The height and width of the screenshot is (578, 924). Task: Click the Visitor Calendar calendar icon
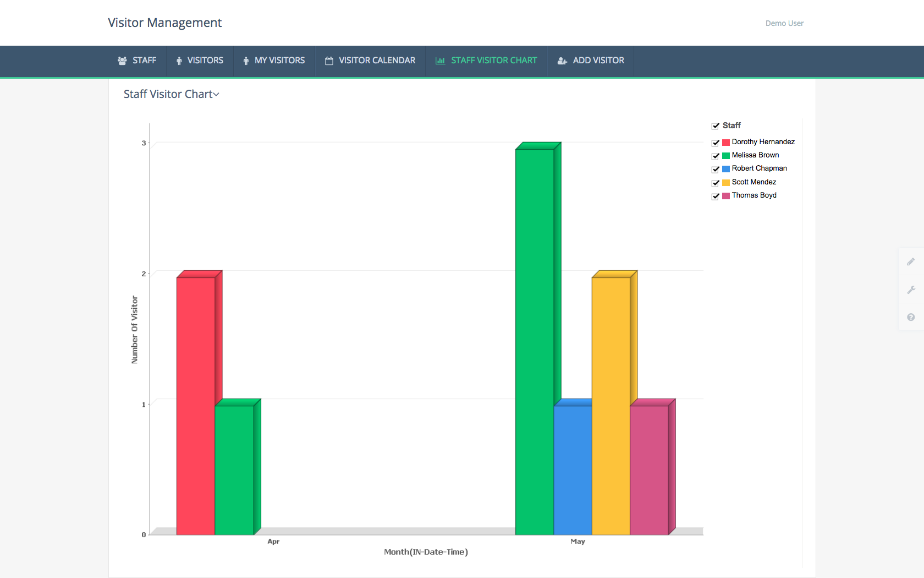point(329,61)
